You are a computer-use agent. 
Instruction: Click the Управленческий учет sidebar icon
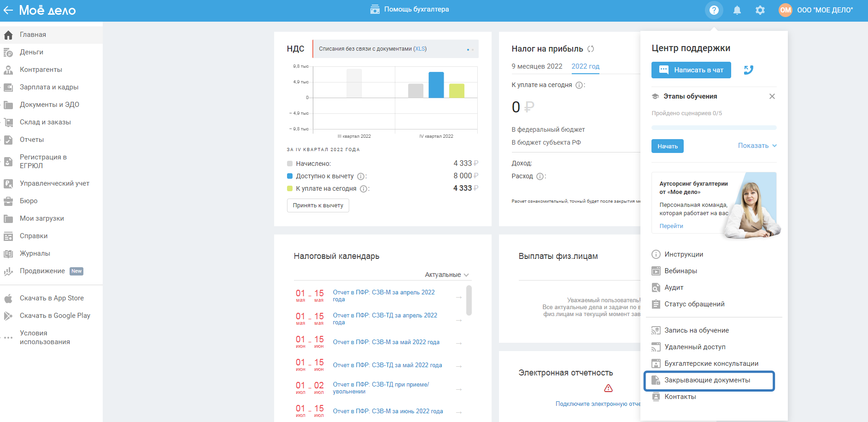pos(8,184)
